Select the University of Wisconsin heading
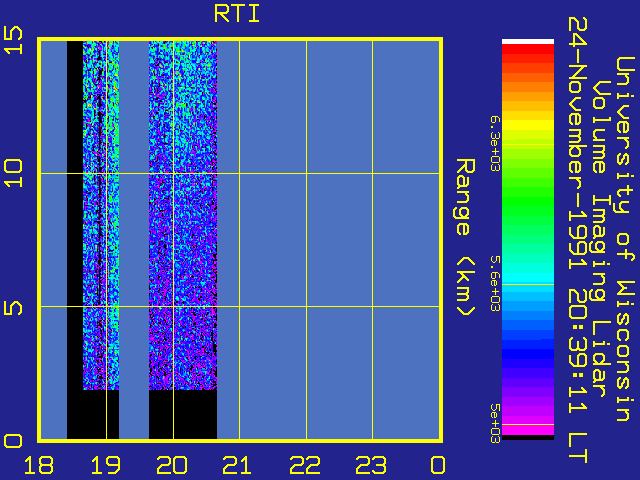The width and height of the screenshot is (640, 480). pyautogui.click(x=625, y=239)
